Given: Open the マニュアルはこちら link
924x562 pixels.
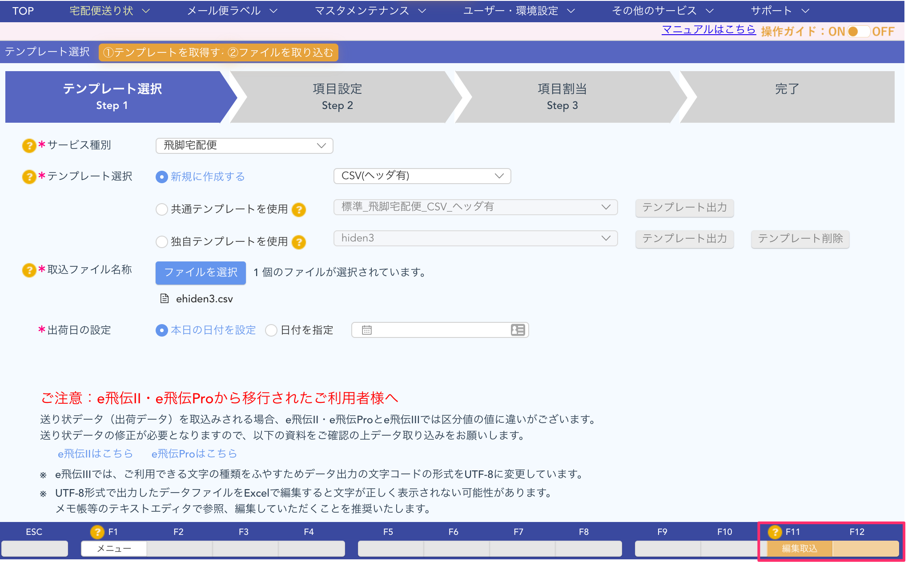Looking at the screenshot, I should pos(708,30).
